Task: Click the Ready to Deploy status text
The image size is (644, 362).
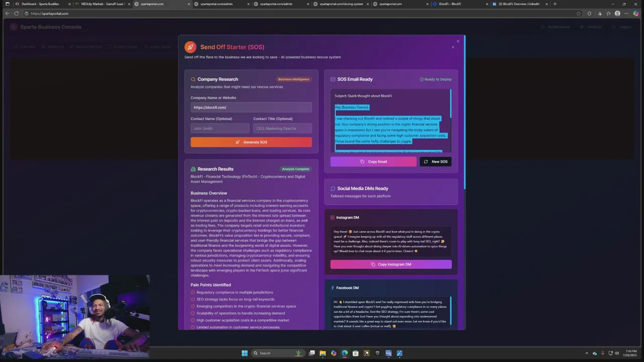Action: 438,79
